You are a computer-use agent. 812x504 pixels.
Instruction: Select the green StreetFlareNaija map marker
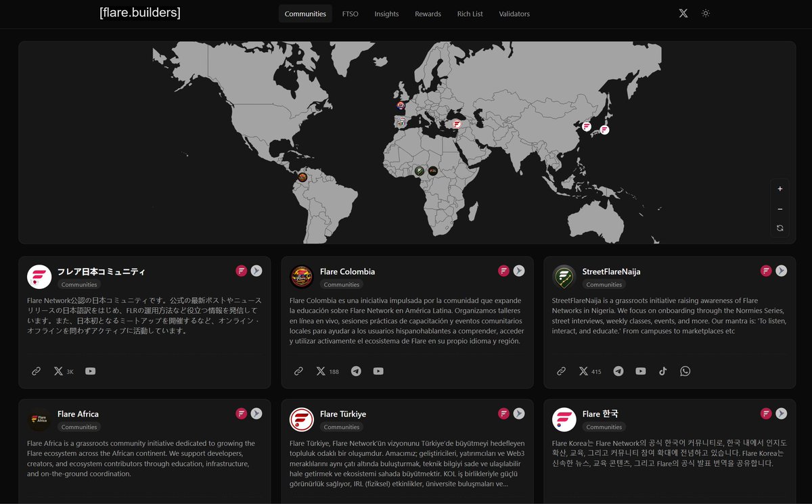tap(419, 170)
